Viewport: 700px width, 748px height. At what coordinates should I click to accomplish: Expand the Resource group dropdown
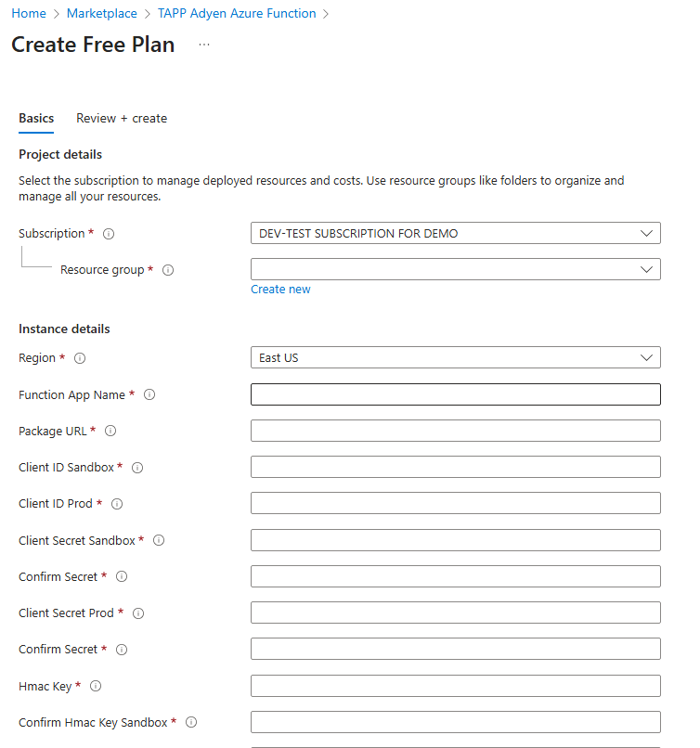pos(455,269)
